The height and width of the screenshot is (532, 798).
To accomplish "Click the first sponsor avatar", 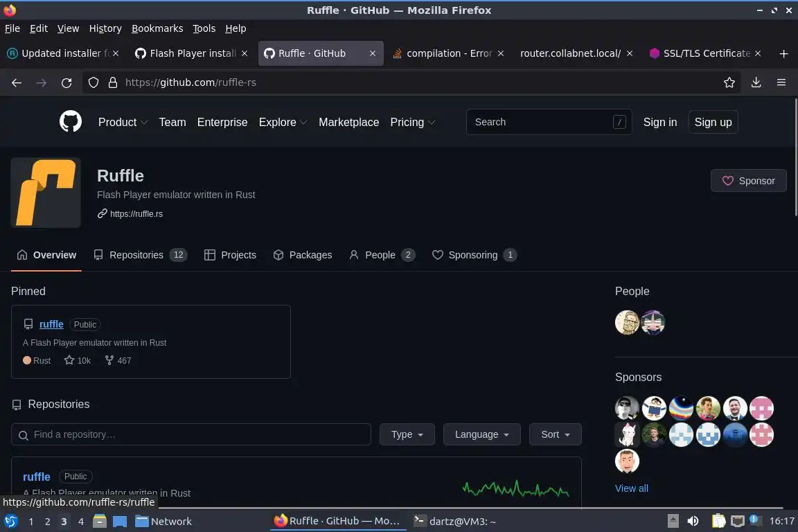I will (627, 408).
